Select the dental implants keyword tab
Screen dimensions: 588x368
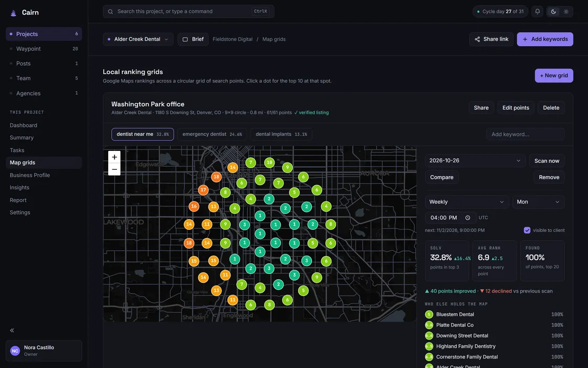(x=281, y=135)
